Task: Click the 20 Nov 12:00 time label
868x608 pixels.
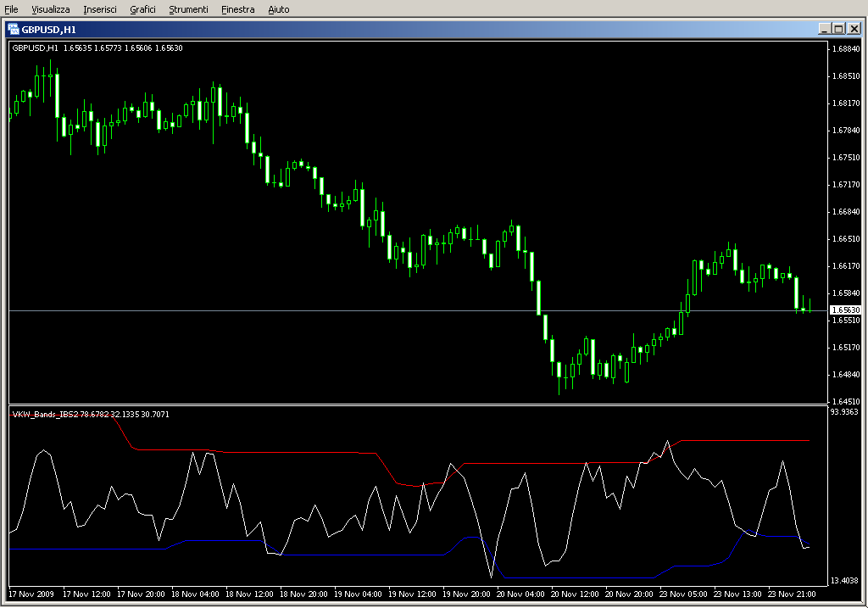Action: click(x=575, y=594)
